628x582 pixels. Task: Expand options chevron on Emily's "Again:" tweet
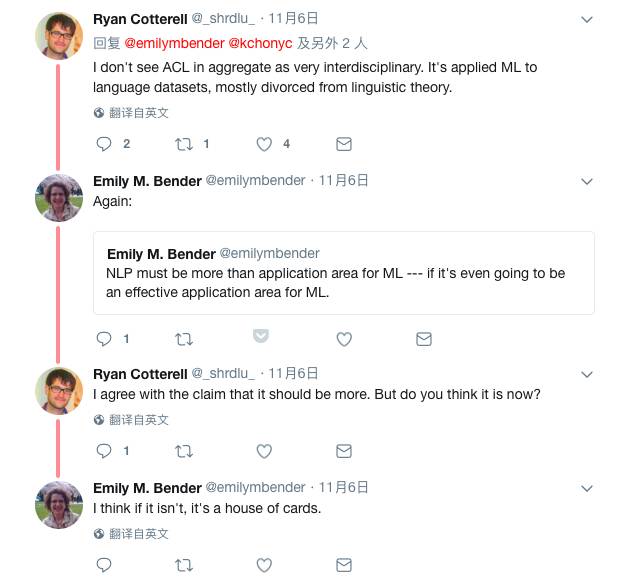[587, 181]
